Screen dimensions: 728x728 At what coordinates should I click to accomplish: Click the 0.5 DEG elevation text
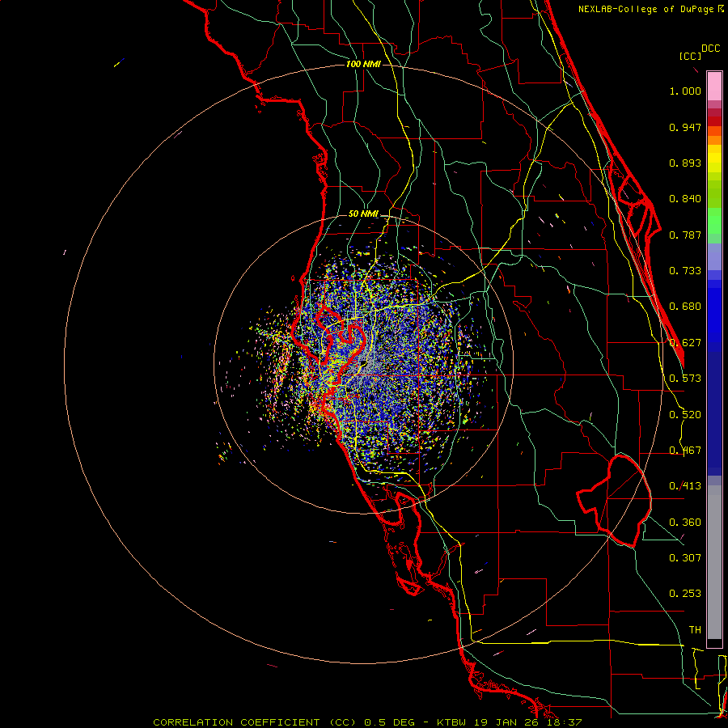pos(389,722)
